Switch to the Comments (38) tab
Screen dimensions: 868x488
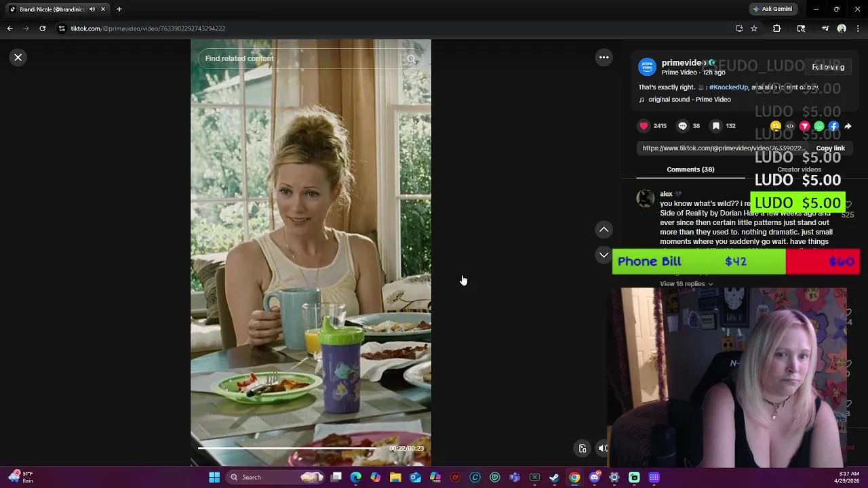tap(690, 169)
